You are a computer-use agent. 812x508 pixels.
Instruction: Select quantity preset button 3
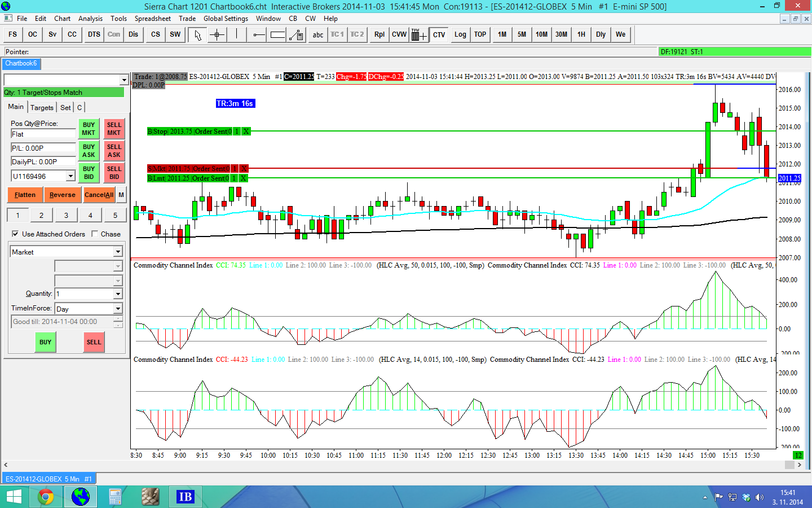coord(67,215)
